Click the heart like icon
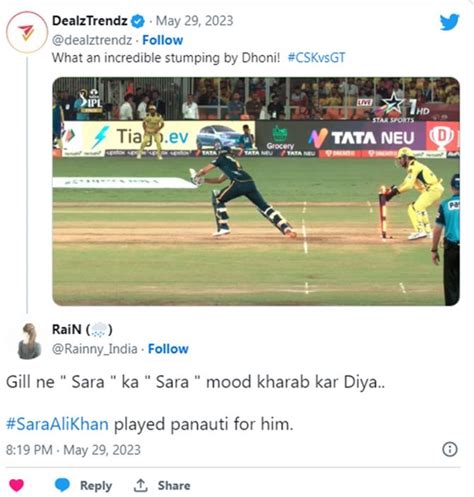The height and width of the screenshot is (497, 474). 16,485
